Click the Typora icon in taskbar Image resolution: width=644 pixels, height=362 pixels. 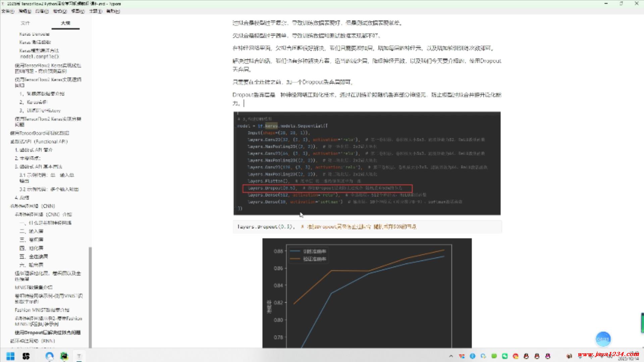click(x=79, y=356)
